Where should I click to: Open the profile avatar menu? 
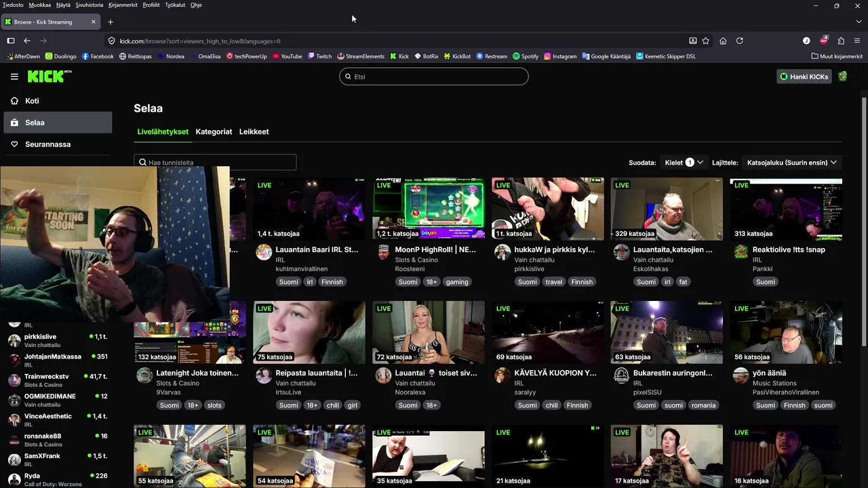click(x=843, y=77)
